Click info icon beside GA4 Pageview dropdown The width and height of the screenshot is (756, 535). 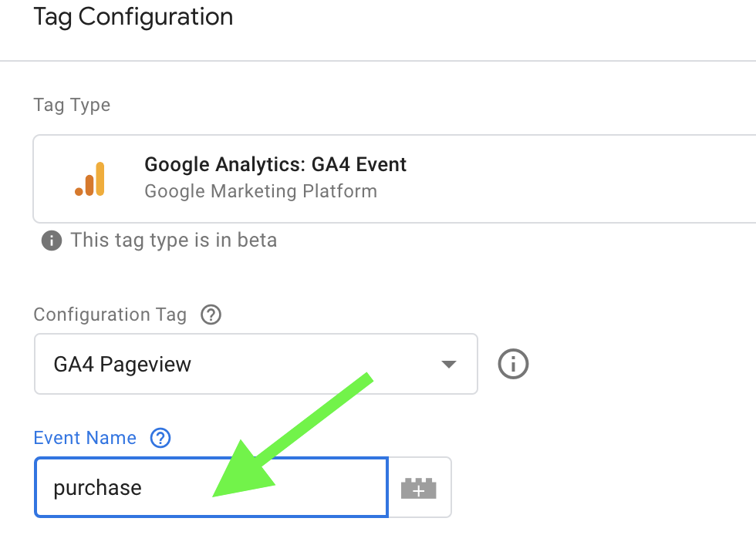513,363
